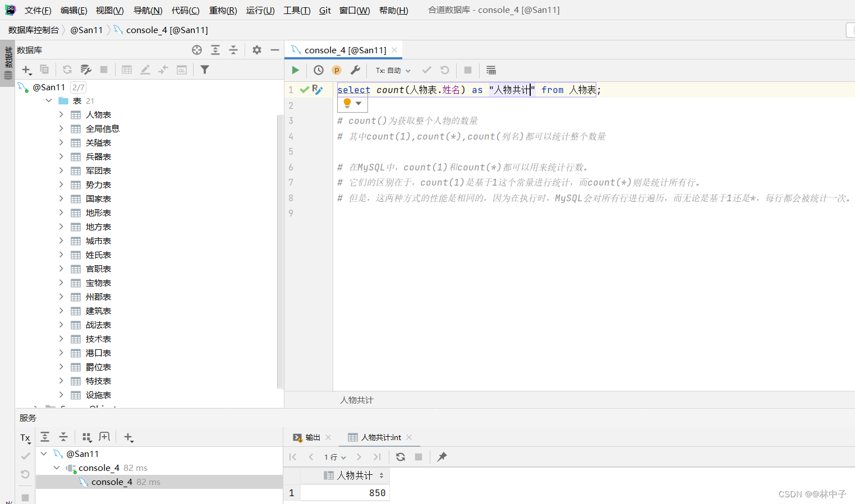The height and width of the screenshot is (504, 855).
Task: Click the duplicate data source icon
Action: (x=44, y=70)
